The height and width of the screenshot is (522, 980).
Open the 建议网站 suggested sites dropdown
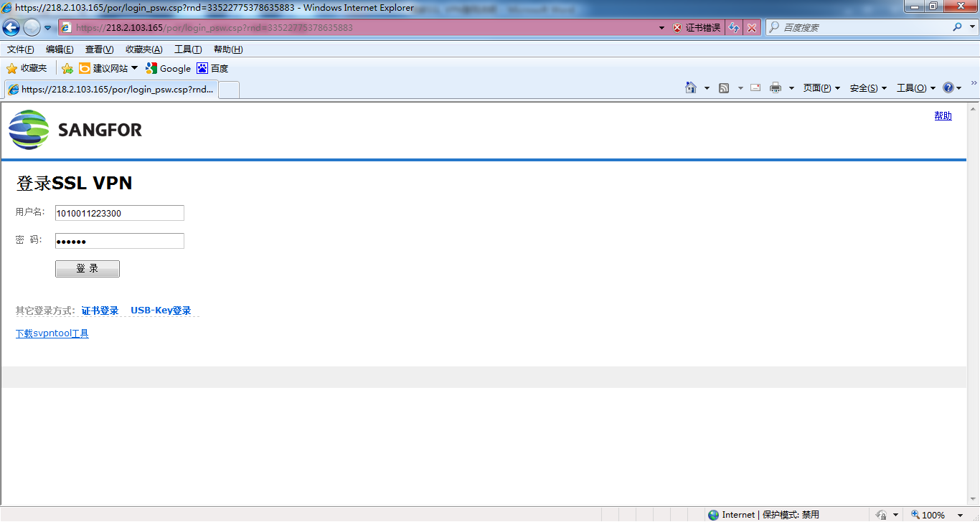coord(108,68)
